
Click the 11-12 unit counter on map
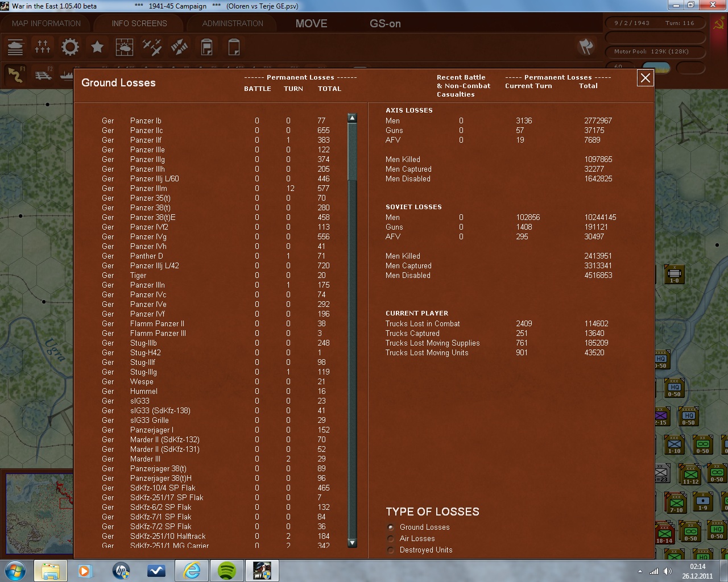coord(690,475)
